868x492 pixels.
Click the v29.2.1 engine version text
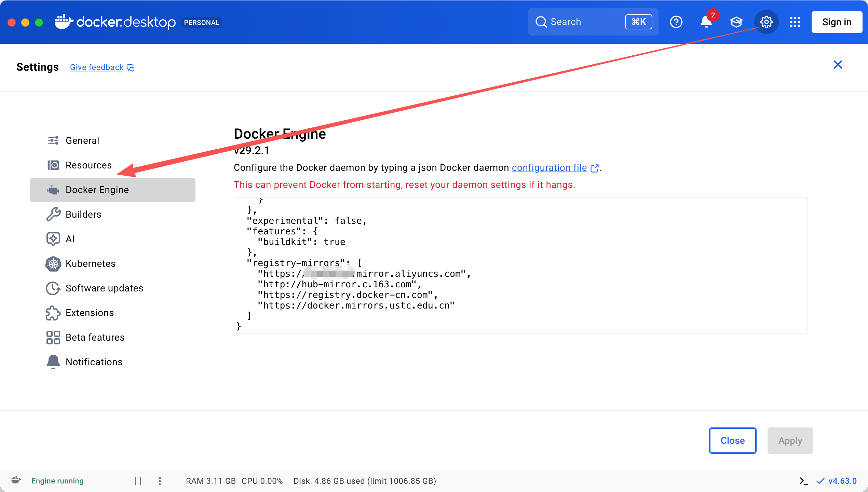click(252, 150)
